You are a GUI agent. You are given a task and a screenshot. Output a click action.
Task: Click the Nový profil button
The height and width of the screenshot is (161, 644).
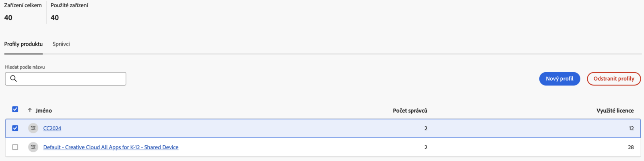pyautogui.click(x=559, y=79)
